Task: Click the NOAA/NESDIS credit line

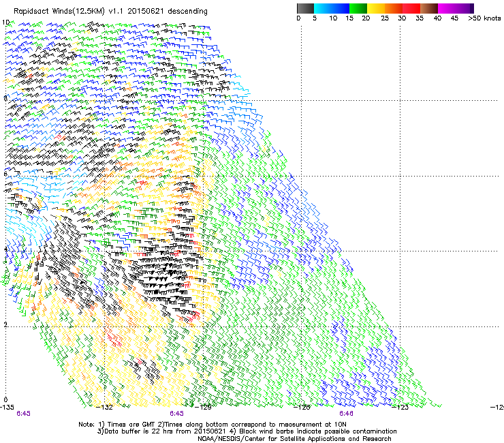Action: coord(294,439)
